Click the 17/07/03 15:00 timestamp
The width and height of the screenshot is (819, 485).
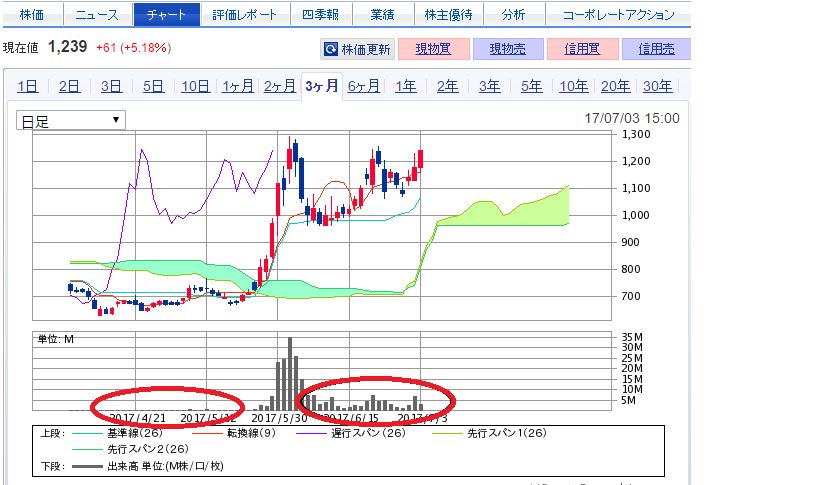pos(632,119)
